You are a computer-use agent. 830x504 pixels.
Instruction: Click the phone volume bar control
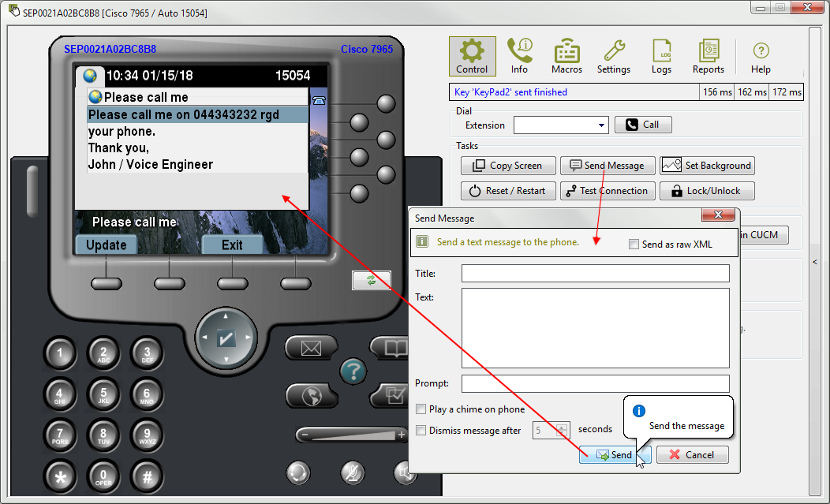(352, 435)
